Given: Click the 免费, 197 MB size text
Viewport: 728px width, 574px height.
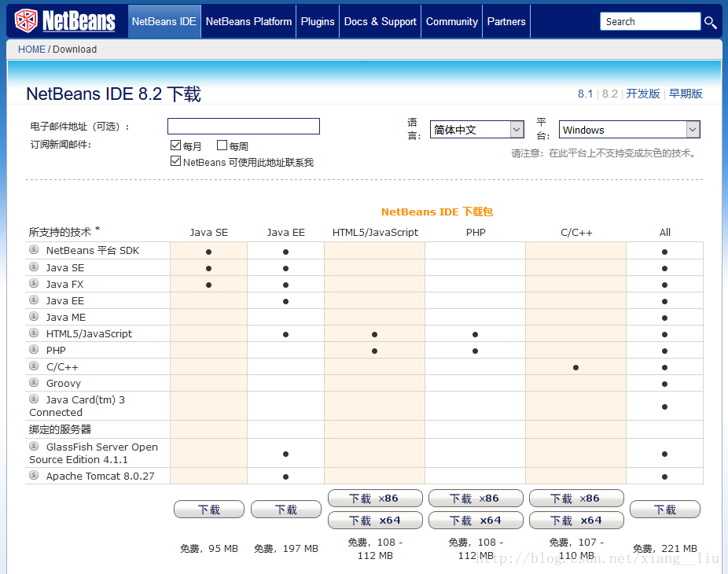Looking at the screenshot, I should pos(286,549).
